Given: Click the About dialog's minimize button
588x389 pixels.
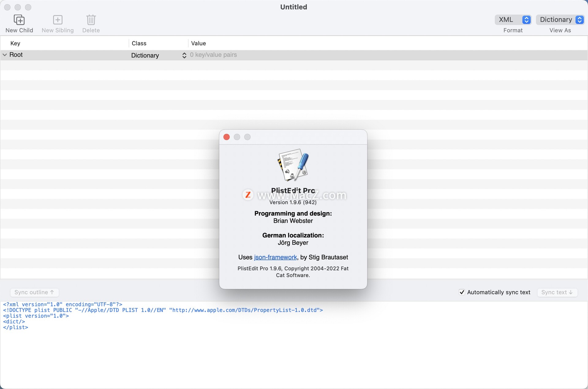Looking at the screenshot, I should pos(237,137).
